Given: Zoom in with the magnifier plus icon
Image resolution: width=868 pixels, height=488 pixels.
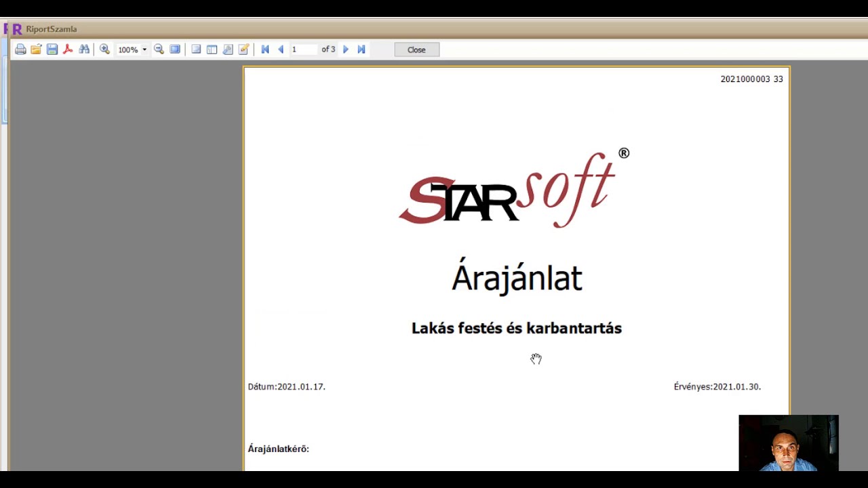Looking at the screenshot, I should [x=104, y=49].
